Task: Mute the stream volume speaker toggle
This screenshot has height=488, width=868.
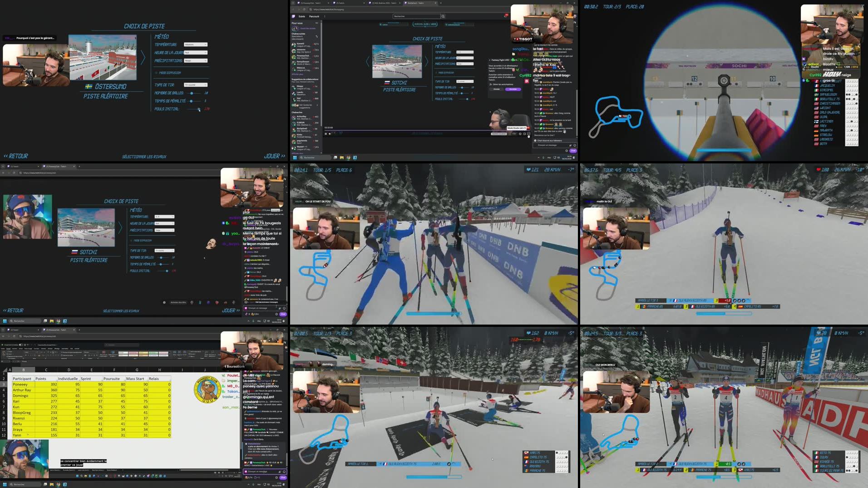Action: (330, 134)
